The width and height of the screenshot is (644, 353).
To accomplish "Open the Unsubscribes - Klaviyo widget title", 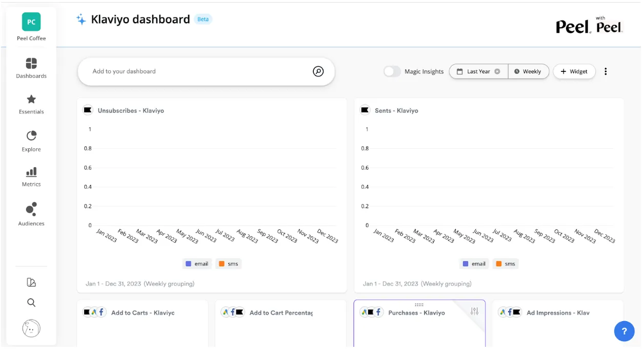I will pos(131,110).
